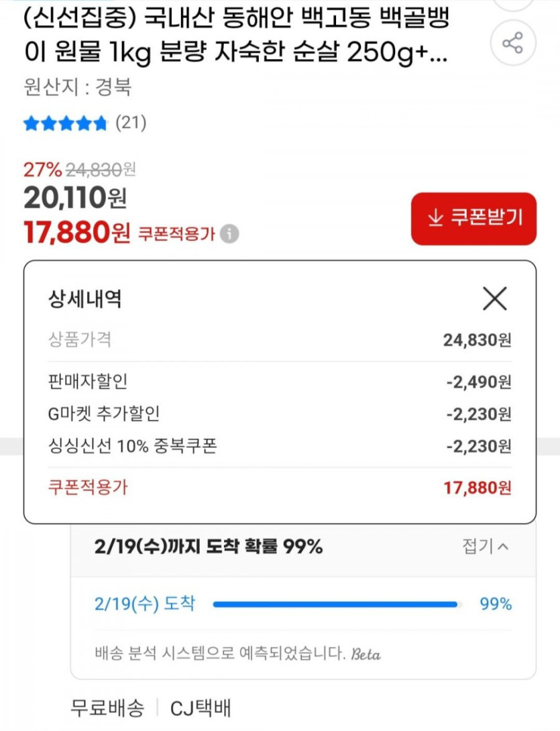This screenshot has width=560, height=731.
Task: Click the delivery probability progress bar
Action: (335, 604)
